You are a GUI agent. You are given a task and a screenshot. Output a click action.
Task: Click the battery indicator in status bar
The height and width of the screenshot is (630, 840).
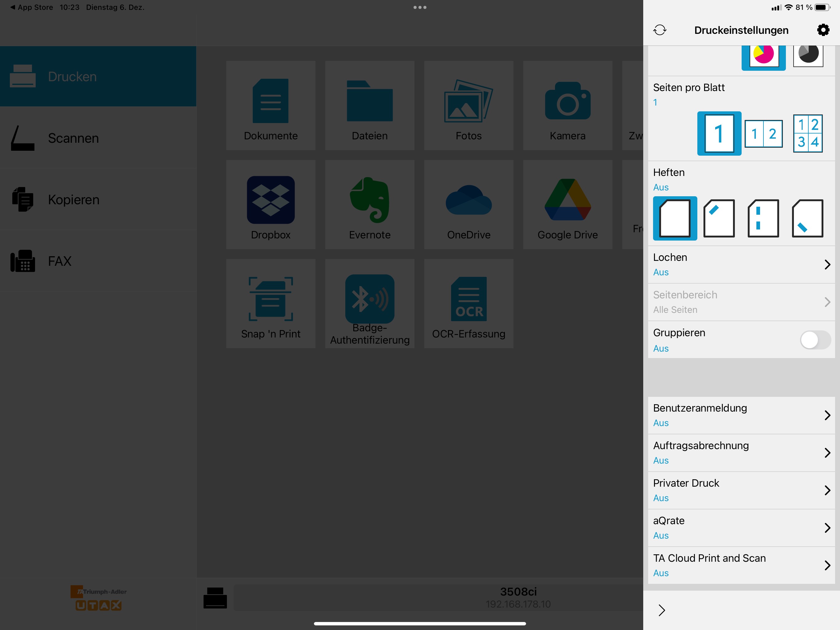pyautogui.click(x=822, y=7)
